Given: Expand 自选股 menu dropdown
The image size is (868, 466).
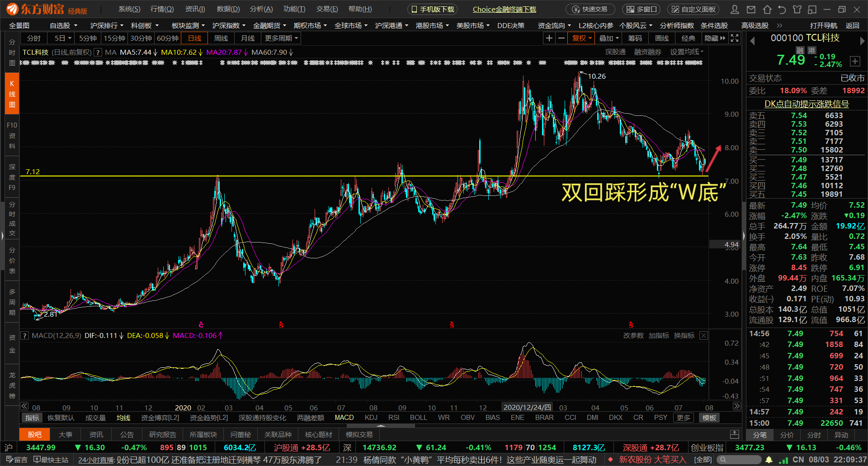Looking at the screenshot, I should point(63,26).
